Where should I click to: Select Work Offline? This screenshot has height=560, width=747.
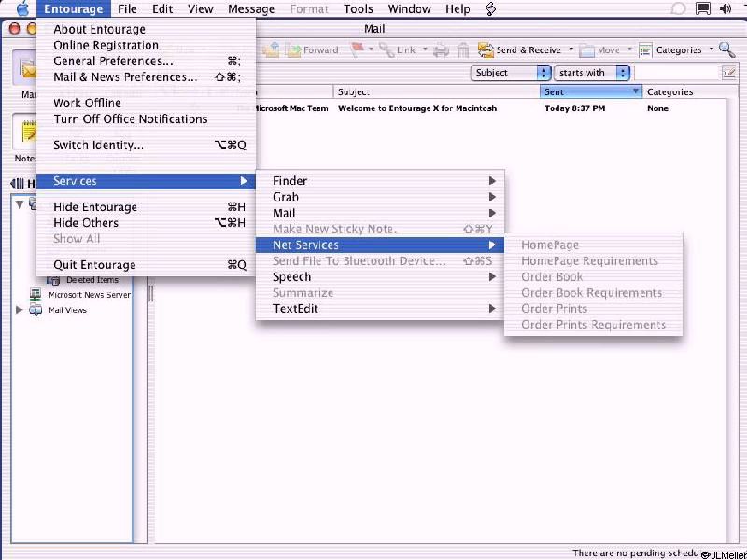pos(147,103)
